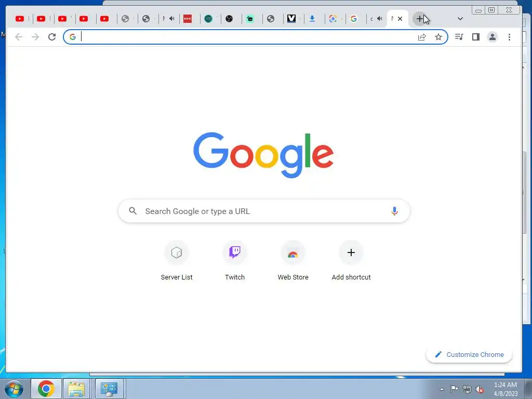Focus the Chrome address bar
The width and height of the screenshot is (532, 399).
[255, 37]
